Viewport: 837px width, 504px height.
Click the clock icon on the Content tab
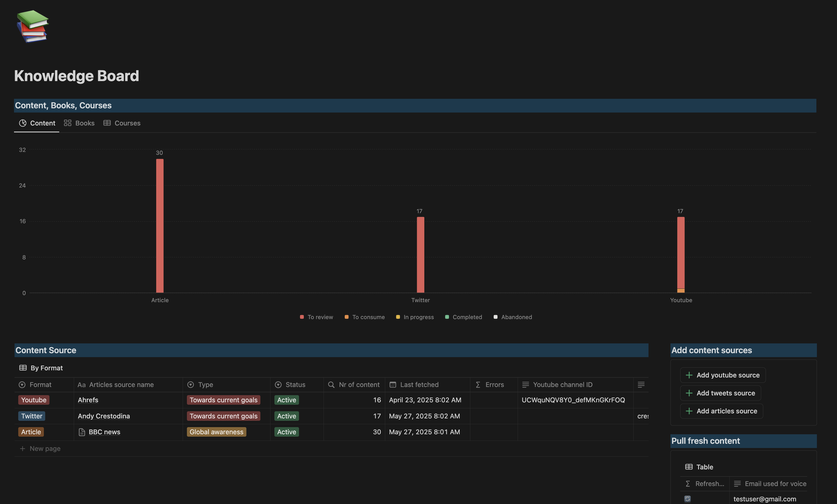coord(22,123)
